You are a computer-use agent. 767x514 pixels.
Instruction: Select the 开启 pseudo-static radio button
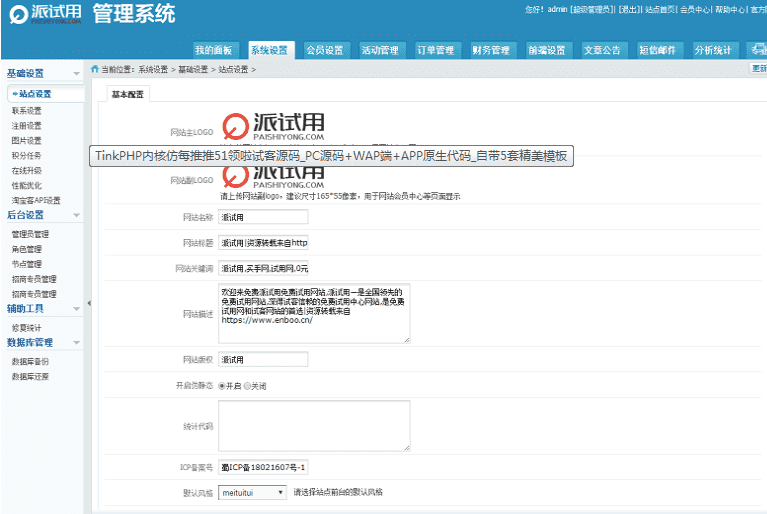point(222,386)
